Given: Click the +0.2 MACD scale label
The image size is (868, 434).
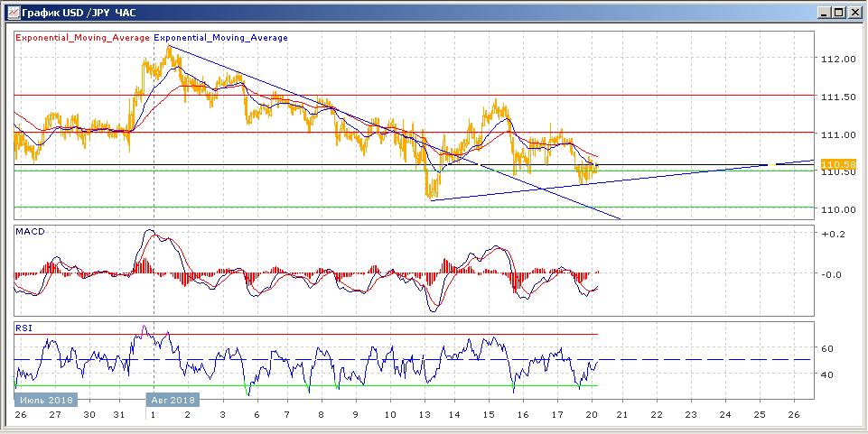Looking at the screenshot, I should click(x=832, y=233).
